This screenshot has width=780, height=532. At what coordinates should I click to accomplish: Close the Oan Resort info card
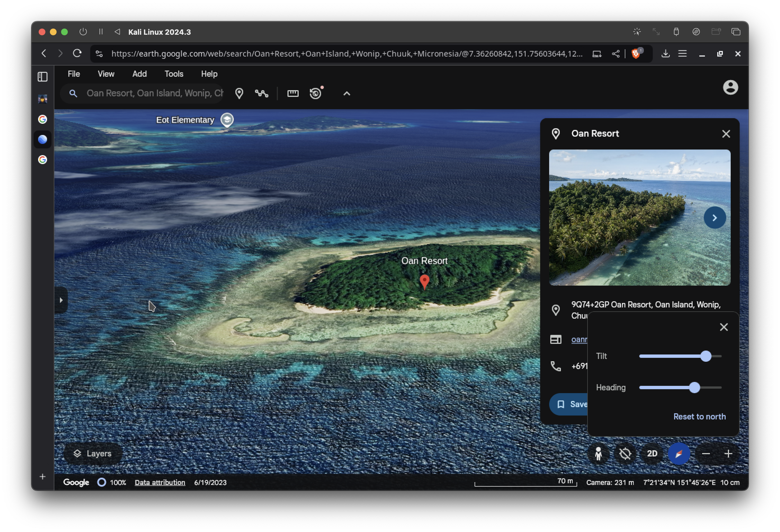coord(726,134)
